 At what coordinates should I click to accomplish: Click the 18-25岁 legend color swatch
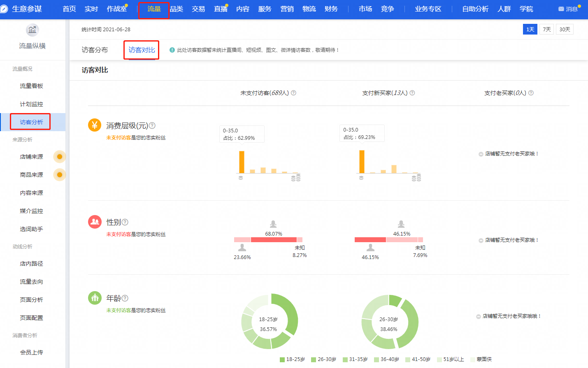point(282,359)
